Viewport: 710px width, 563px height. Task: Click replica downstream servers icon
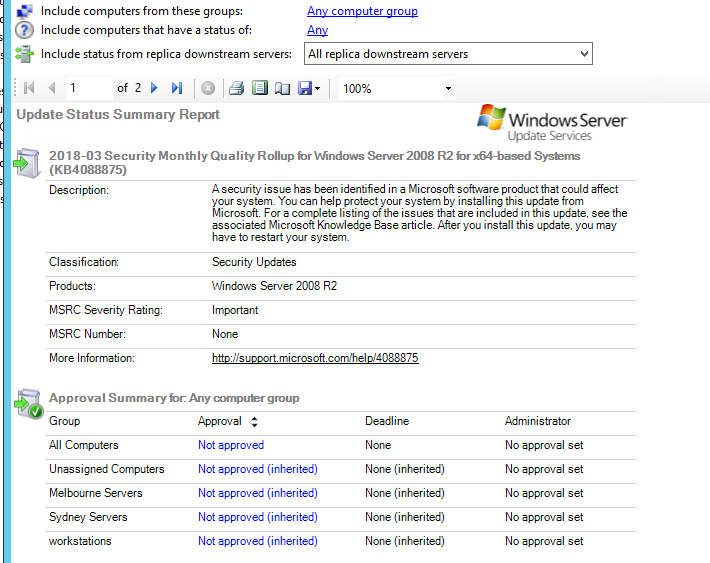(24, 54)
